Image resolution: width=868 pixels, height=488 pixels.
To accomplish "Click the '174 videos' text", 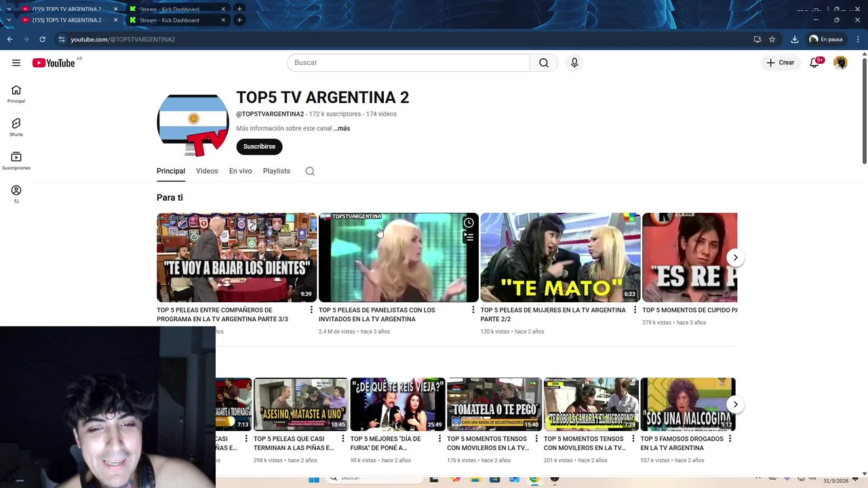I will 381,114.
